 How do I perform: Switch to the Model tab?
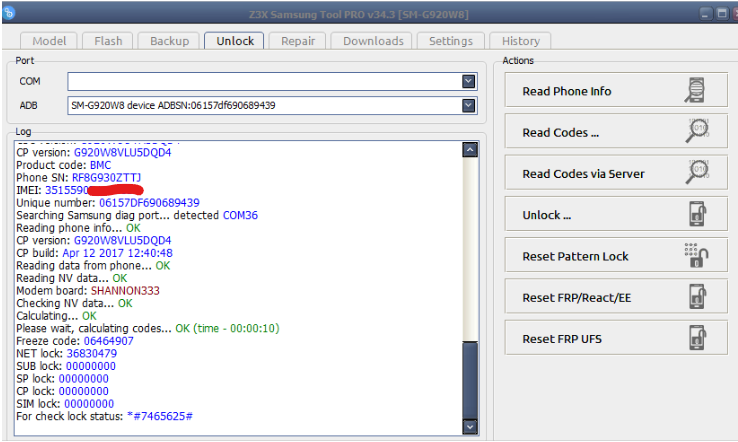coord(49,41)
